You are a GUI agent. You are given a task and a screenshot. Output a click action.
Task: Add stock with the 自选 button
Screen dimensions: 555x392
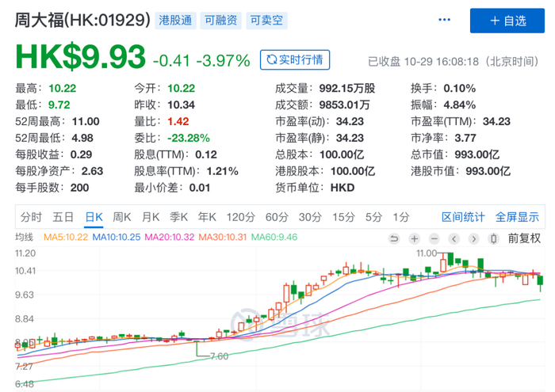click(507, 21)
